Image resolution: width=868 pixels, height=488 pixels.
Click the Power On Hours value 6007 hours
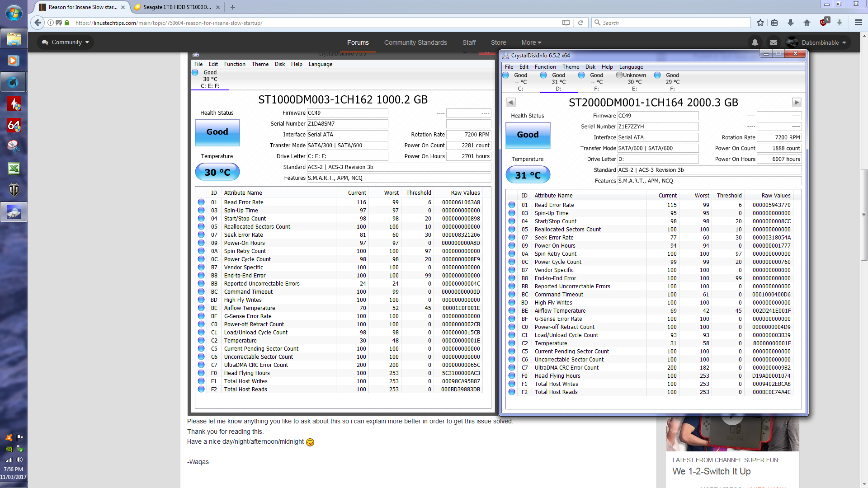pyautogui.click(x=779, y=159)
